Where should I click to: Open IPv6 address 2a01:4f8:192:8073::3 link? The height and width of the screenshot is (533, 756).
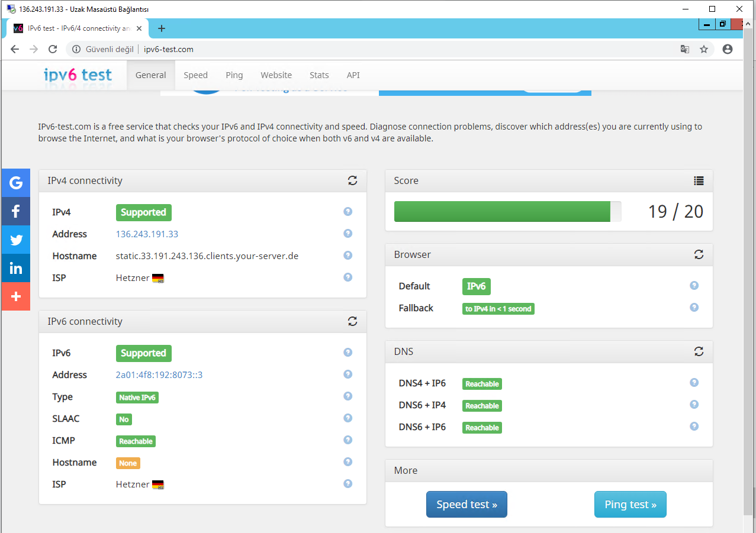159,375
